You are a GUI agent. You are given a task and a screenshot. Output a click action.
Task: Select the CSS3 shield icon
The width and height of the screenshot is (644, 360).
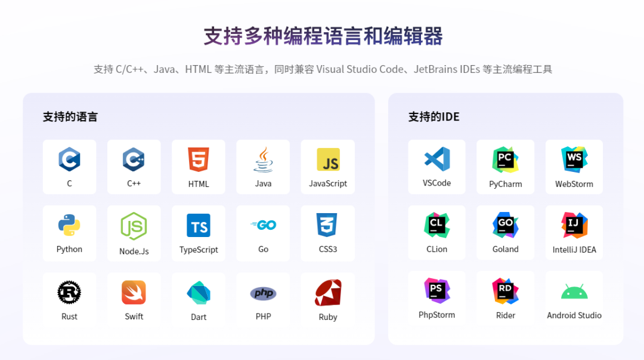tap(327, 224)
